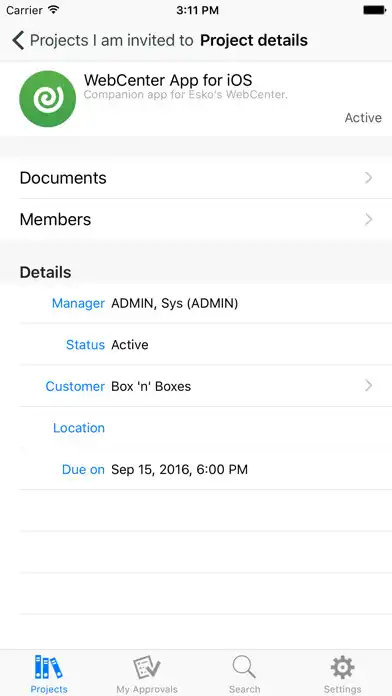Image resolution: width=392 pixels, height=696 pixels.
Task: Open the Customer Box 'n' Boxes chevron
Action: click(368, 386)
